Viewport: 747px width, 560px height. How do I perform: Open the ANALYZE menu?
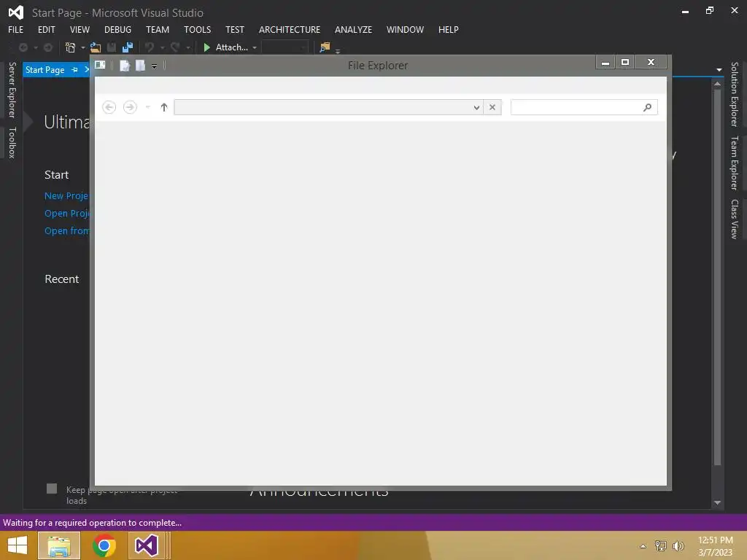tap(354, 29)
